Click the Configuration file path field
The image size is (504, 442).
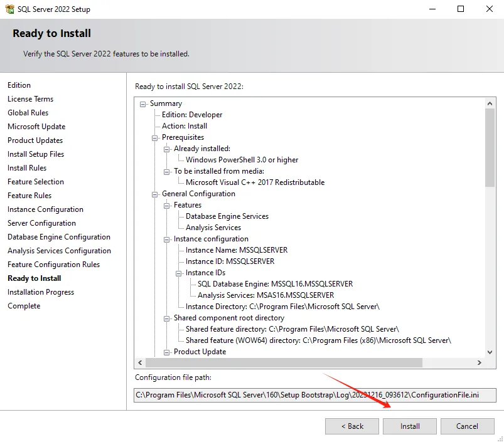pyautogui.click(x=315, y=395)
